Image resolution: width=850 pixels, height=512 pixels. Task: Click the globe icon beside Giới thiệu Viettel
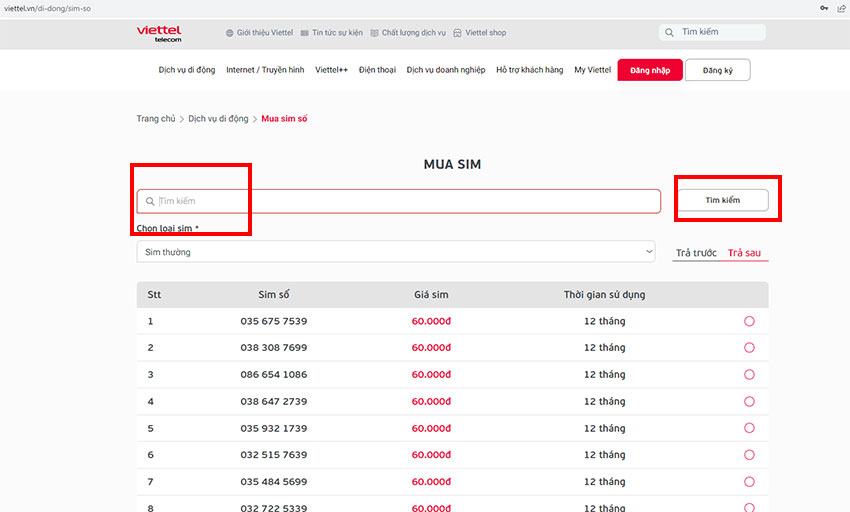click(x=230, y=33)
